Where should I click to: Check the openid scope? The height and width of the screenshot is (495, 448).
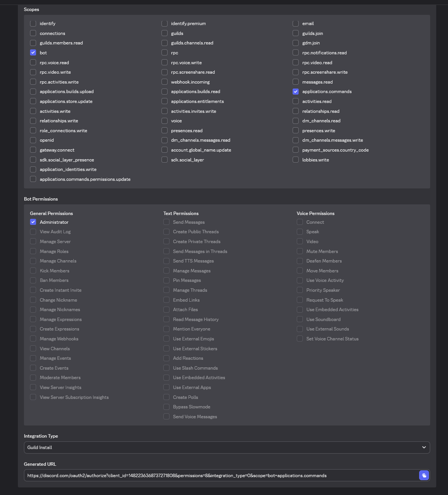coord(33,140)
